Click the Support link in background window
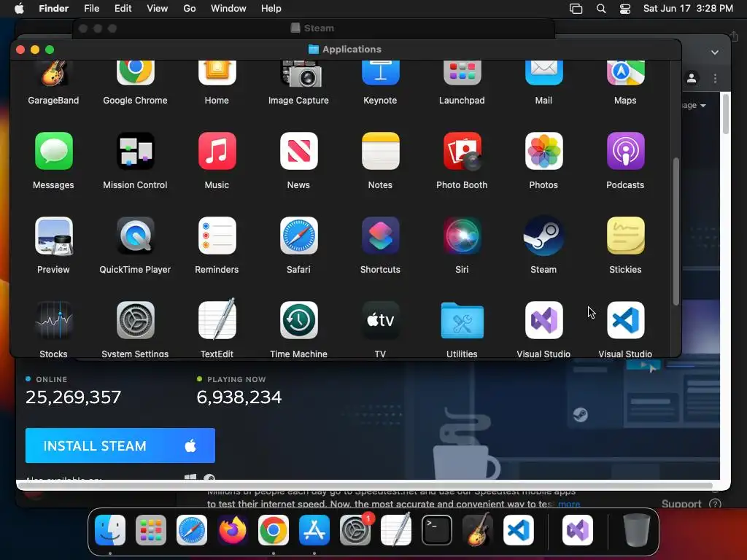The image size is (747, 560). coord(681,503)
